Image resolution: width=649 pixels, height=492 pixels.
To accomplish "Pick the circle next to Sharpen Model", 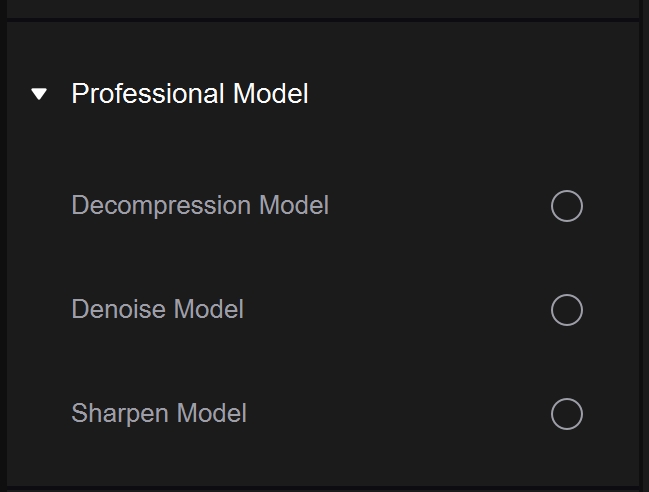I will (566, 414).
